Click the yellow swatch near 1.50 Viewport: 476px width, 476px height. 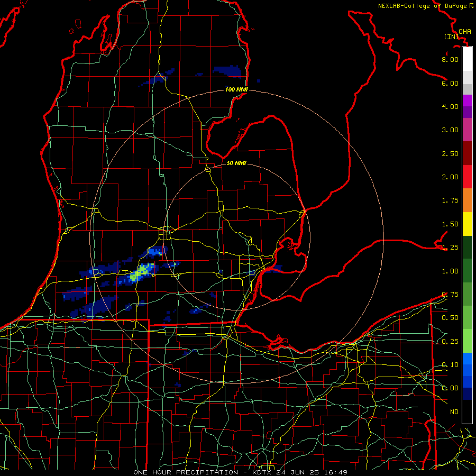[x=467, y=224]
